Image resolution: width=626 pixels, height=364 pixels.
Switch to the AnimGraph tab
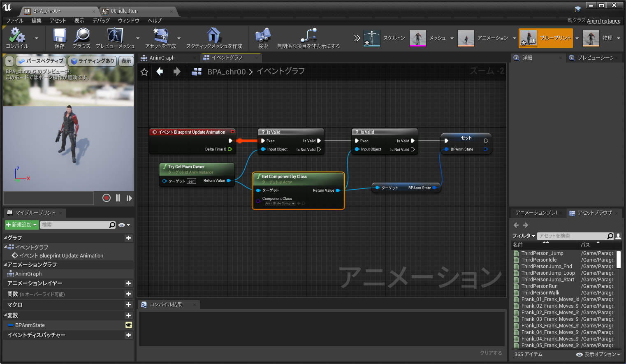(162, 58)
